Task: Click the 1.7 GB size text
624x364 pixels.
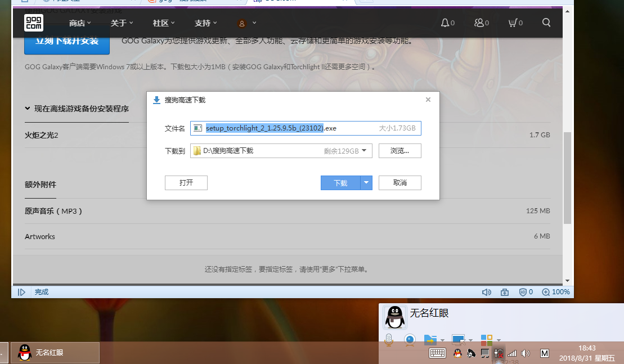Action: click(540, 135)
